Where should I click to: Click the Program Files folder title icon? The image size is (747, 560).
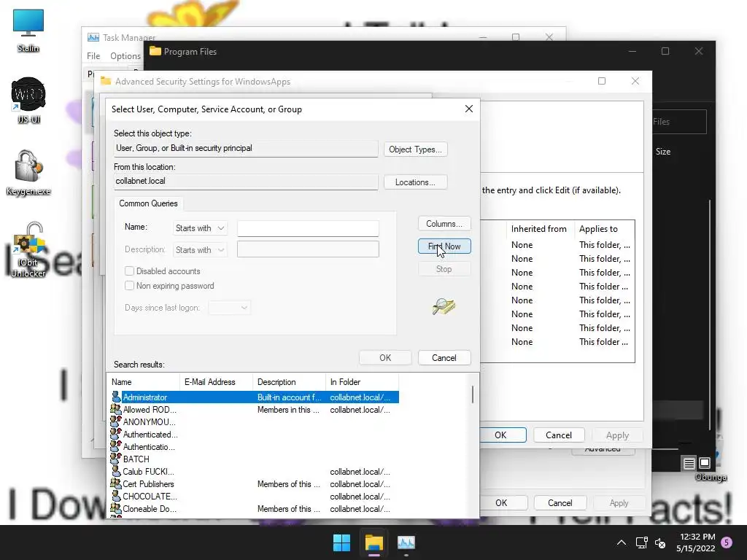[155, 51]
